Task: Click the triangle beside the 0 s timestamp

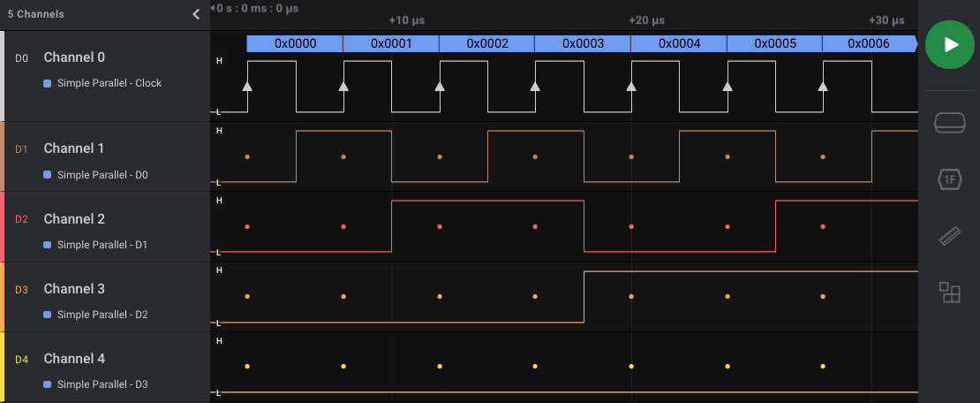Action: point(213,8)
